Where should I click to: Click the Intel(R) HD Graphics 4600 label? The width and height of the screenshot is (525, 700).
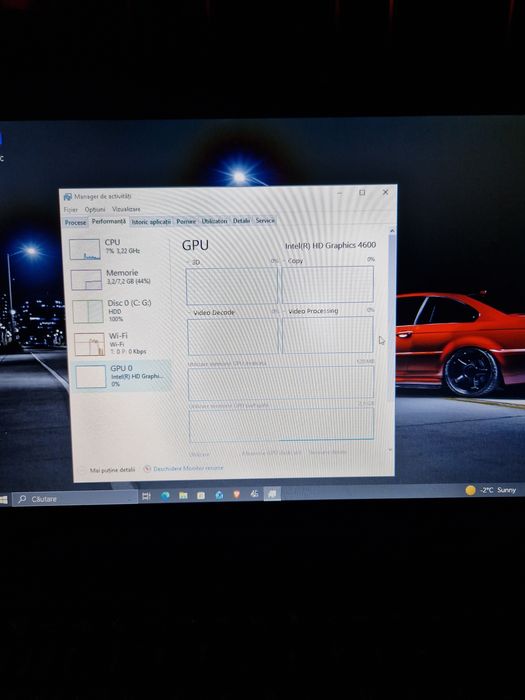point(330,245)
